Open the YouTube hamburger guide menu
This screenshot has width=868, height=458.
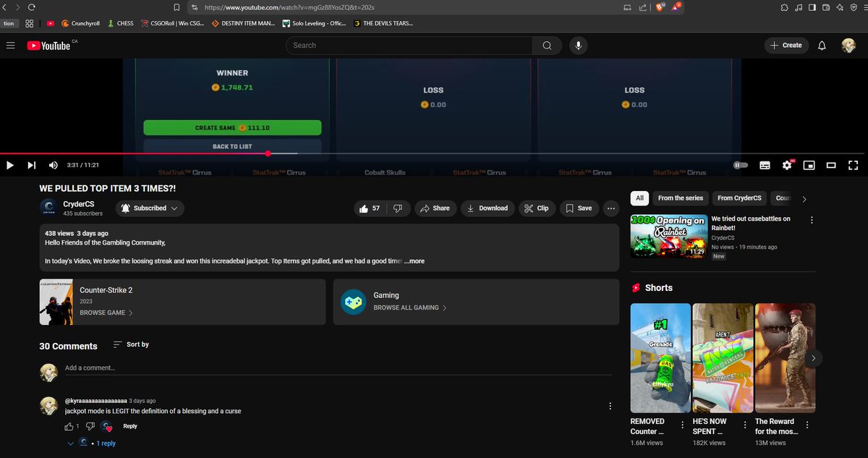(x=10, y=45)
